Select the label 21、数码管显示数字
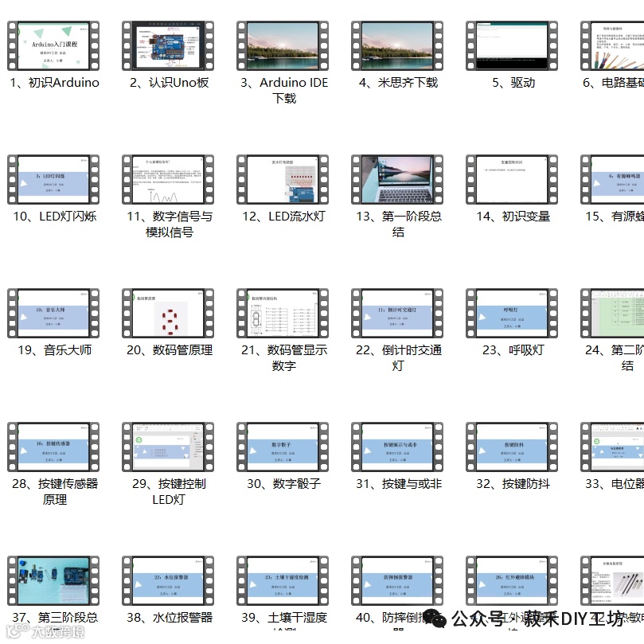The height and width of the screenshot is (644, 644). click(x=284, y=357)
